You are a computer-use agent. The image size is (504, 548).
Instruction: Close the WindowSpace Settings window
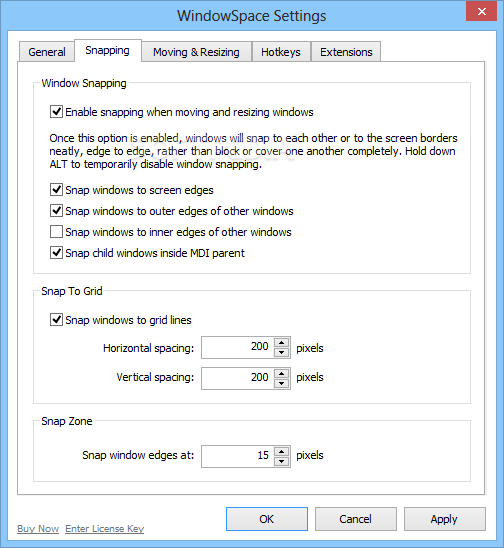[x=482, y=12]
